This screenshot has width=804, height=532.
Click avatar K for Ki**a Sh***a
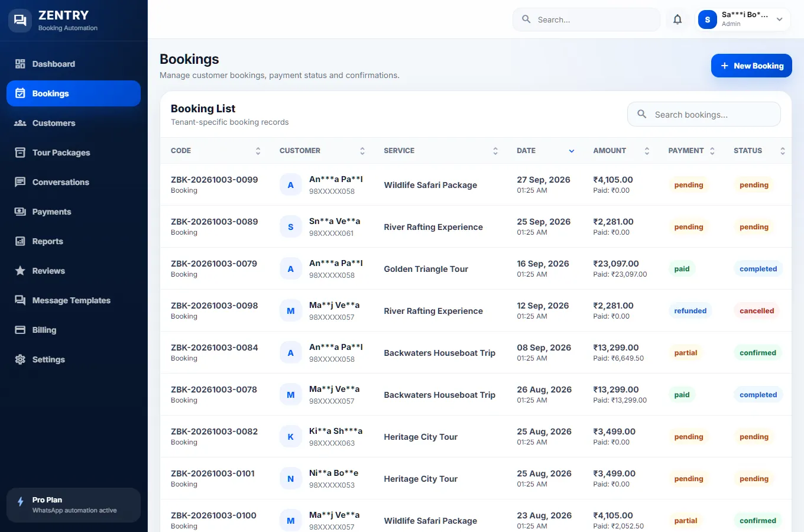[x=290, y=437]
